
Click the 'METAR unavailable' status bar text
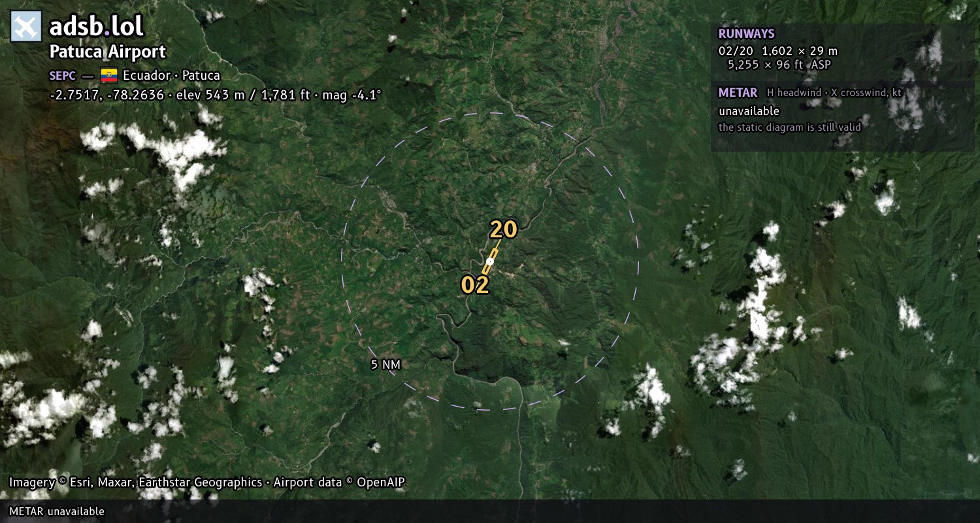coord(57,511)
